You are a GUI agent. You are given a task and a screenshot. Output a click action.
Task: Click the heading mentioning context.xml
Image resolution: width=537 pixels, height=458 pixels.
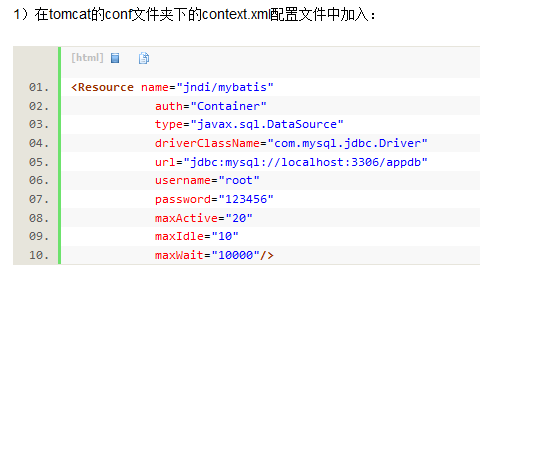click(x=195, y=14)
